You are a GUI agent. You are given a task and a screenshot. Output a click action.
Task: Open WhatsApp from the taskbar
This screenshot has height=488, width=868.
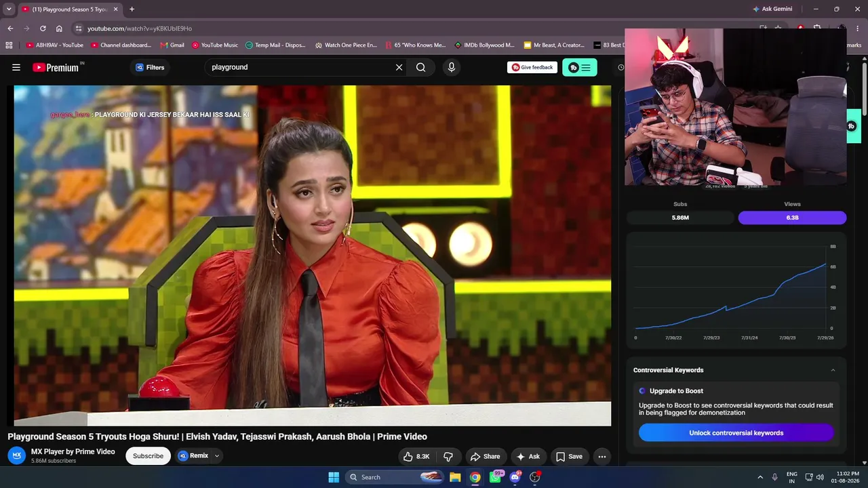point(495,477)
